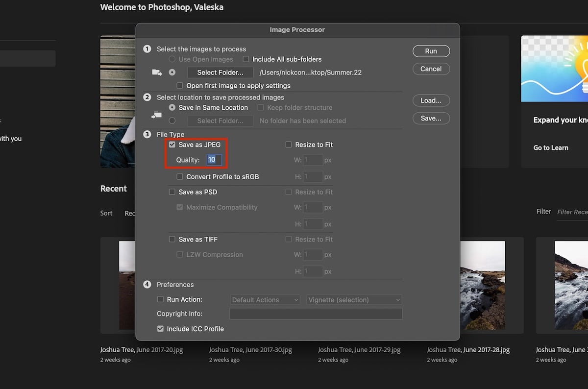The image size is (588, 389).
Task: Enable Resize to Fit for JPEG output
Action: tap(289, 145)
